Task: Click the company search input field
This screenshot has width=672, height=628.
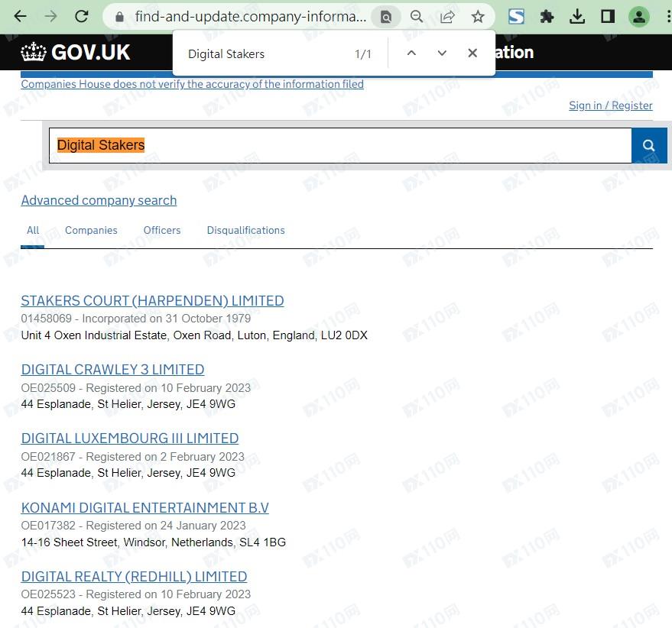Action: tap(340, 145)
